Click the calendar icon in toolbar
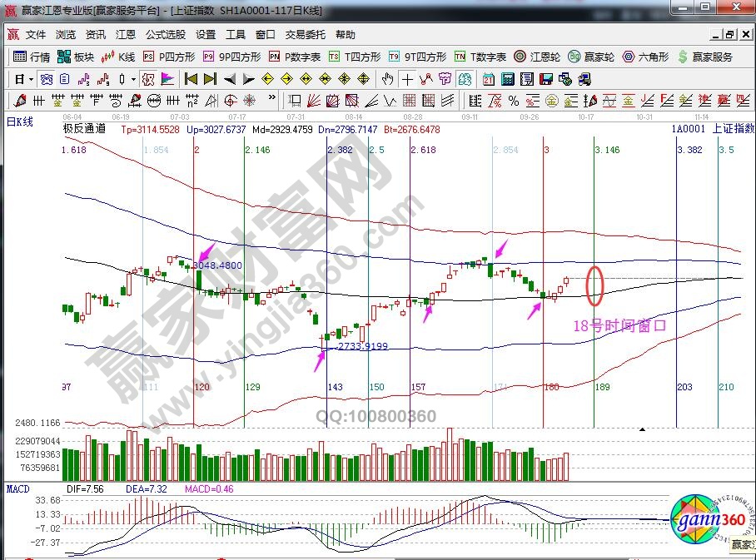Viewport: 756px width, 560px height. (486, 79)
